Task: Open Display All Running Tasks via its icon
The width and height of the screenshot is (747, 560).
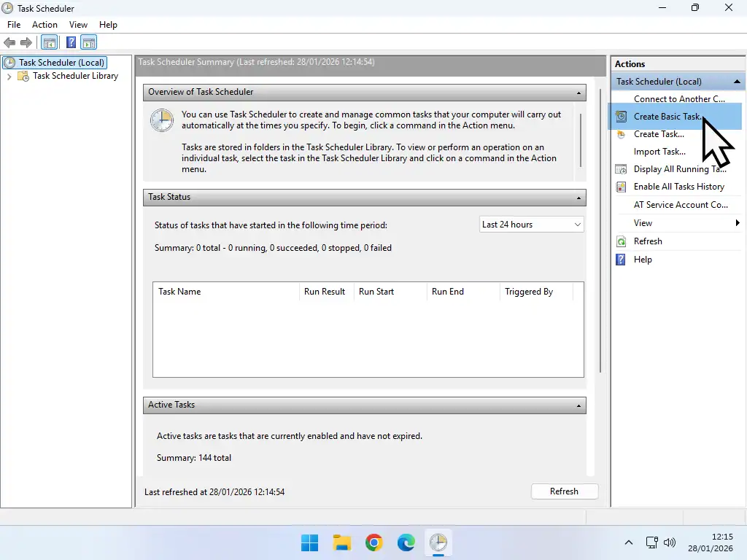Action: click(x=622, y=169)
